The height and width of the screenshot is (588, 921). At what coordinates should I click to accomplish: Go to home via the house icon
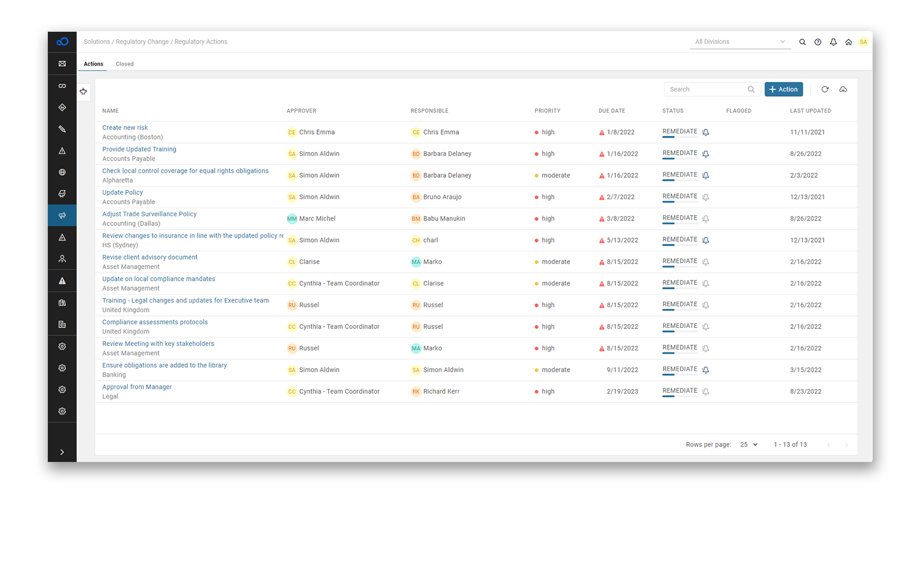click(848, 42)
